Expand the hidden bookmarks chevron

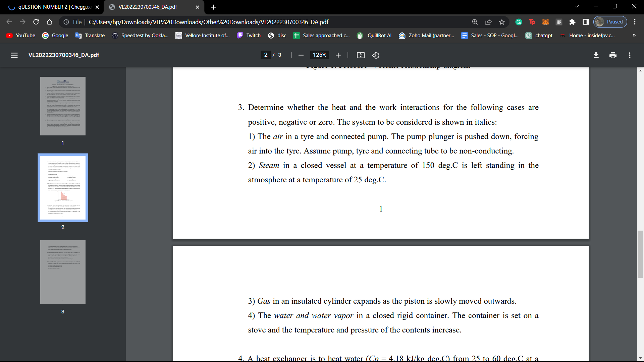634,35
